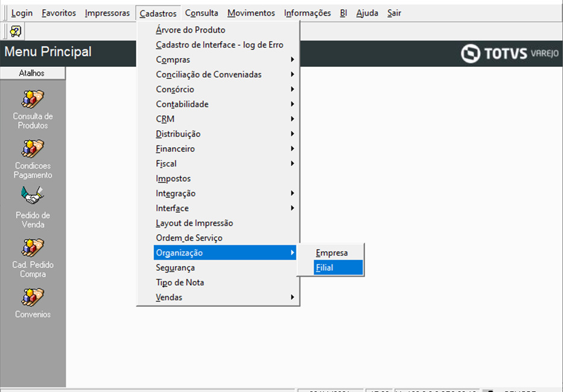Open the Condicoes Pagamento shortcut icon
The width and height of the screenshot is (563, 392).
[33, 148]
